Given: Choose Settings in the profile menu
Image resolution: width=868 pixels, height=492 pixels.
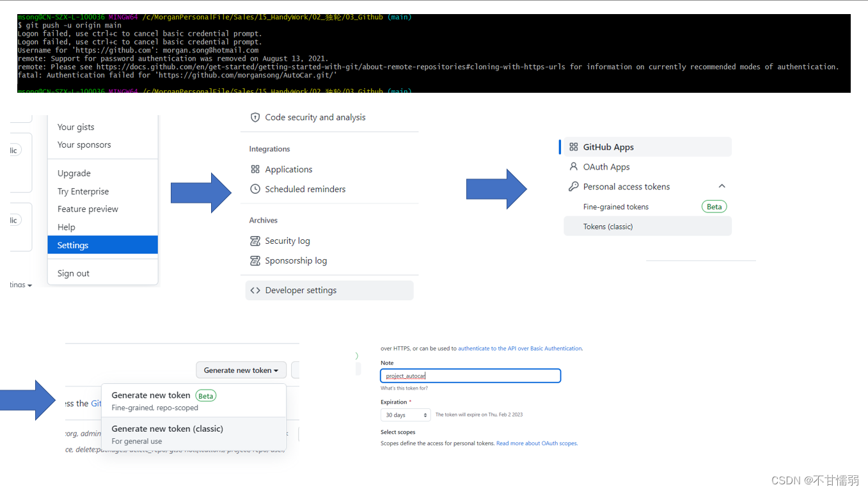Looking at the screenshot, I should pyautogui.click(x=102, y=245).
